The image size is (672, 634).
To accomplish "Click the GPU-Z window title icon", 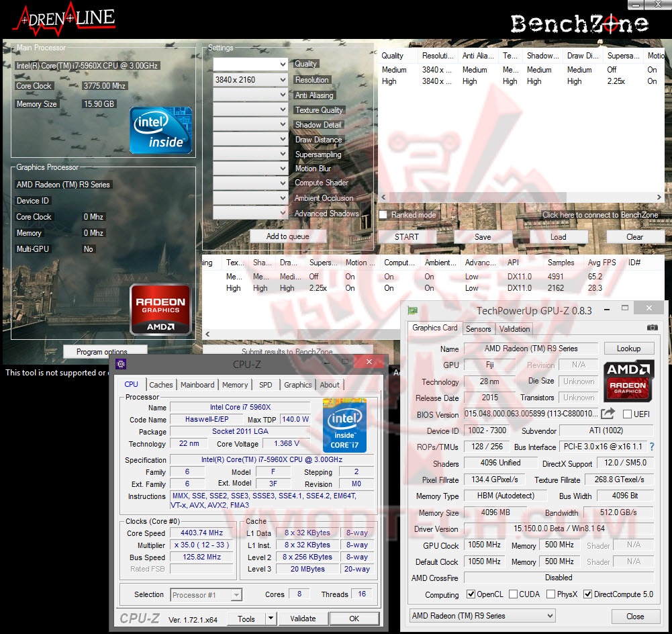I will [413, 310].
